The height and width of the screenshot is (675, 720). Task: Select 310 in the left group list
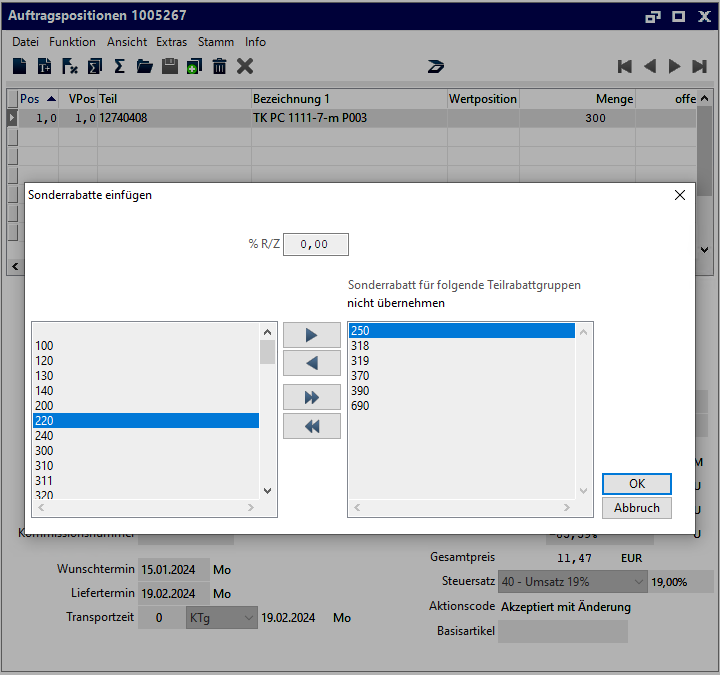(x=146, y=466)
